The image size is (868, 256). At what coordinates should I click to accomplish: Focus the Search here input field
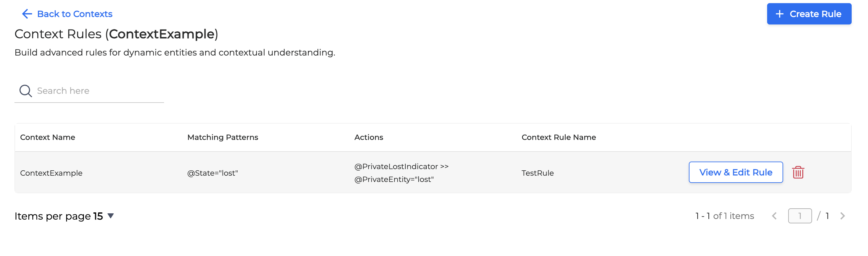pos(98,91)
